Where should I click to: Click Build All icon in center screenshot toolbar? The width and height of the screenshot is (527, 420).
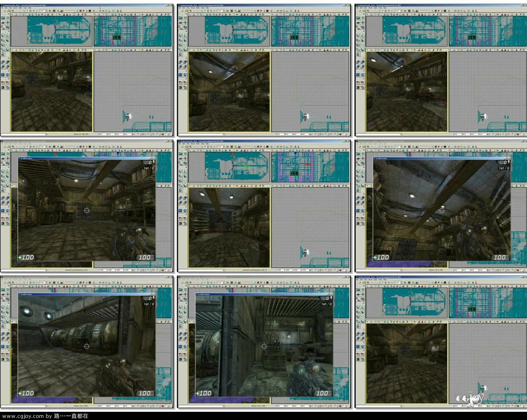tap(284, 147)
